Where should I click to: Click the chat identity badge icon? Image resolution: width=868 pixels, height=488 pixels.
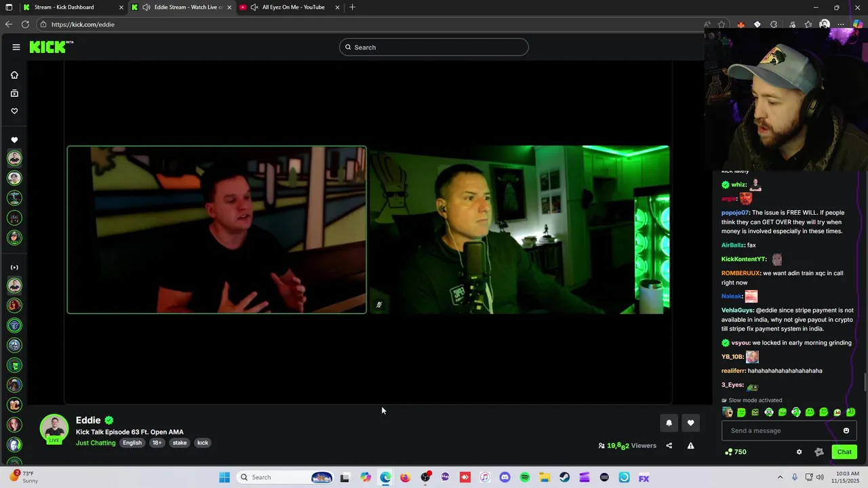coord(819,452)
